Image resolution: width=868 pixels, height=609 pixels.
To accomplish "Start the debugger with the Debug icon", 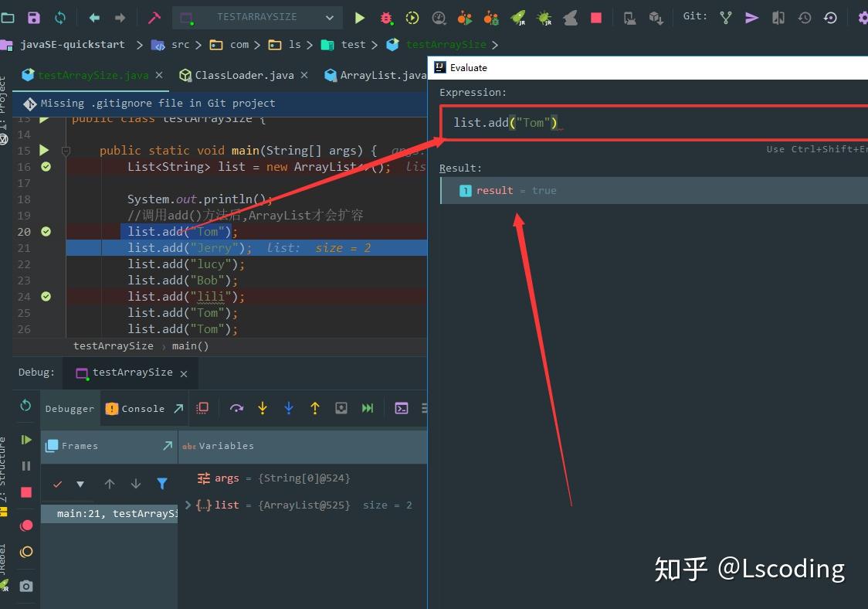I will (386, 17).
